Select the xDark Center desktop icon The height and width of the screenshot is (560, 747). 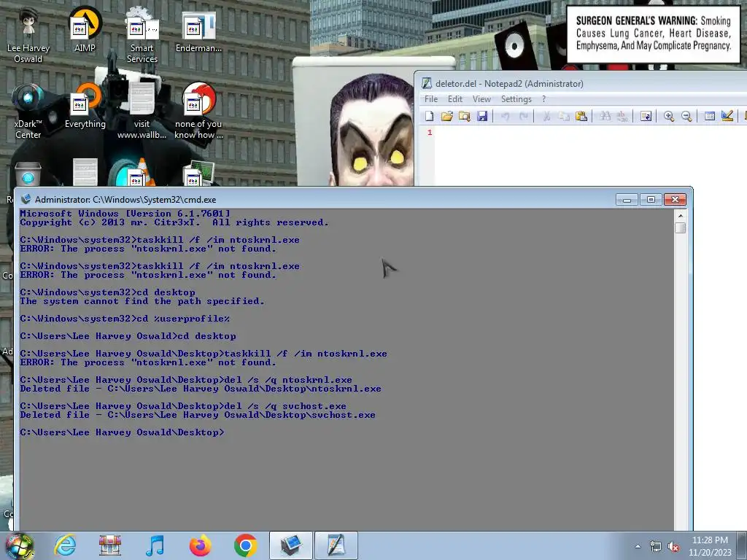click(28, 111)
